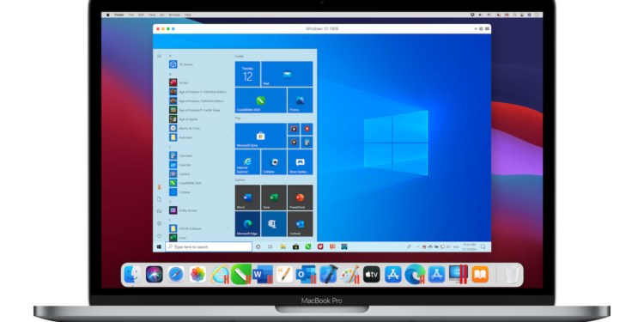
Task: Open Window menu in macOS menu bar
Action: point(174,15)
